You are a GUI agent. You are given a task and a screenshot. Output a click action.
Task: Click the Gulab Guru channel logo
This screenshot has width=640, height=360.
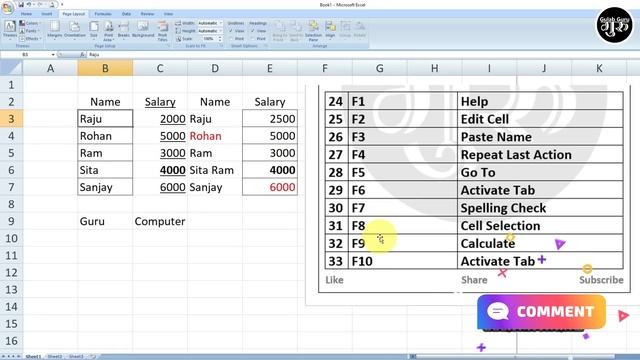tap(614, 25)
